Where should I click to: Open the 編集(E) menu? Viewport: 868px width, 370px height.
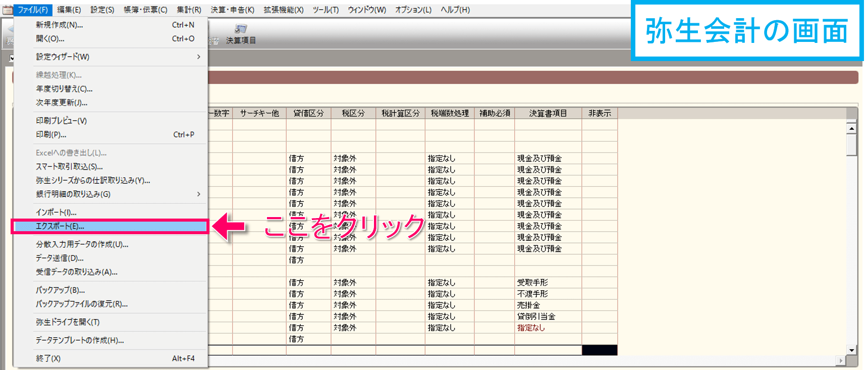coord(69,10)
